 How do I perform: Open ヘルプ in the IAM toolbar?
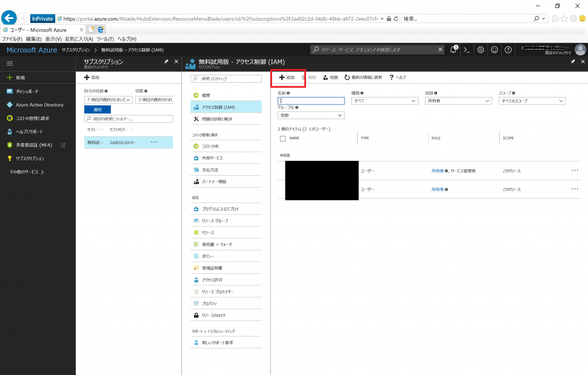397,78
